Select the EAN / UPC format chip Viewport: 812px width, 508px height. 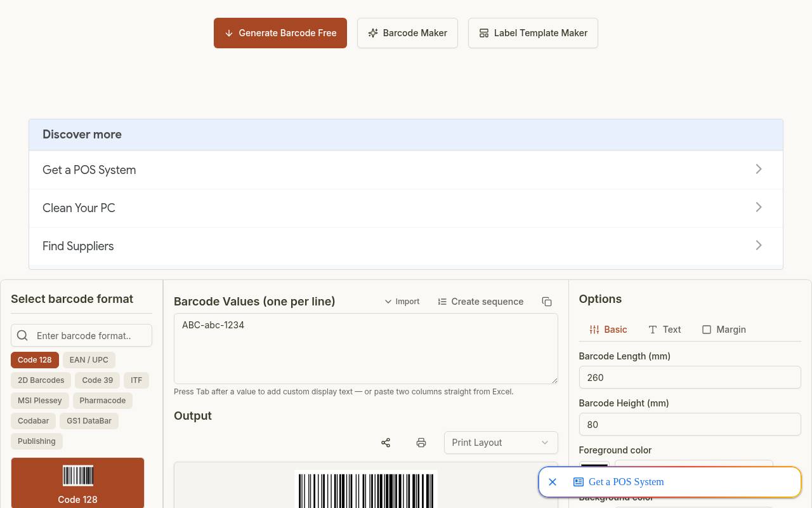(x=89, y=360)
